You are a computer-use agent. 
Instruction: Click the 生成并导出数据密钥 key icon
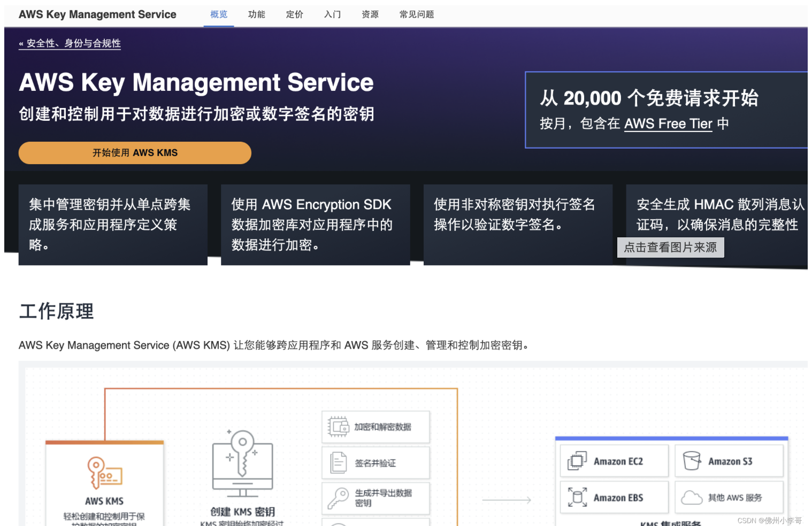(338, 498)
